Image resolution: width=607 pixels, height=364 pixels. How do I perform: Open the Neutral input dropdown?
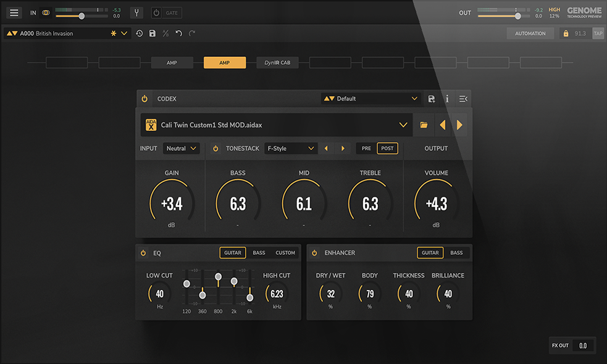pyautogui.click(x=181, y=149)
